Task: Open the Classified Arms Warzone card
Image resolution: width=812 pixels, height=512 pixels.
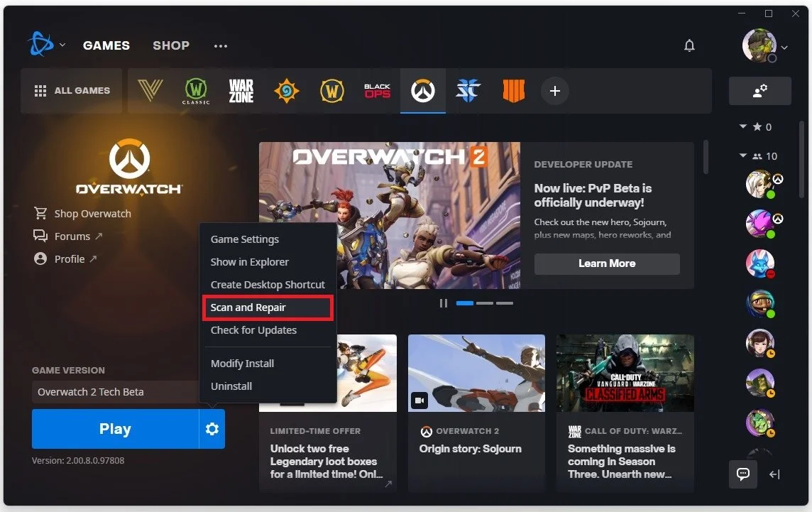Action: coord(625,413)
